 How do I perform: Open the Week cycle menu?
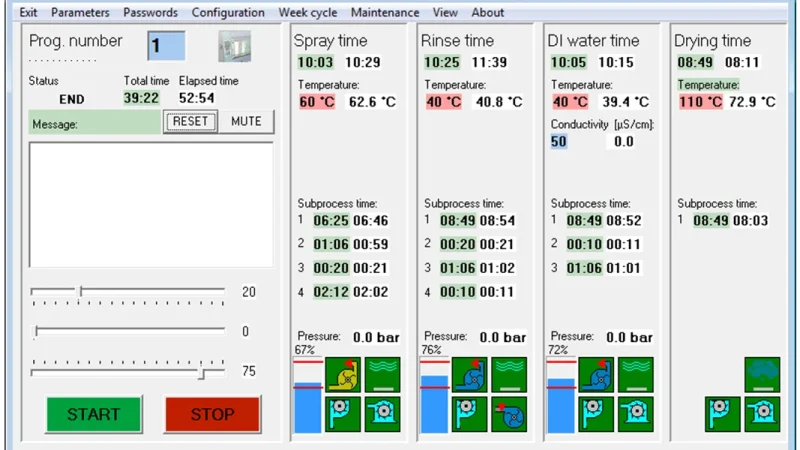[x=308, y=12]
